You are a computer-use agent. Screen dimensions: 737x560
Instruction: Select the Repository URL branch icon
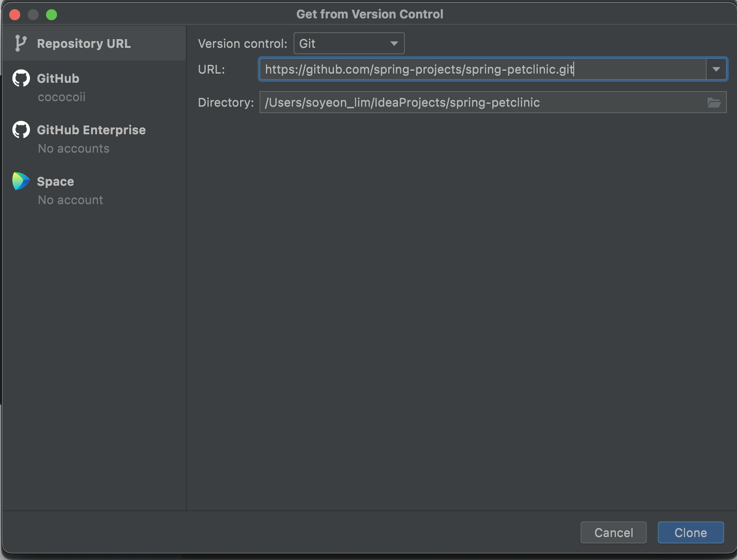pyautogui.click(x=21, y=43)
